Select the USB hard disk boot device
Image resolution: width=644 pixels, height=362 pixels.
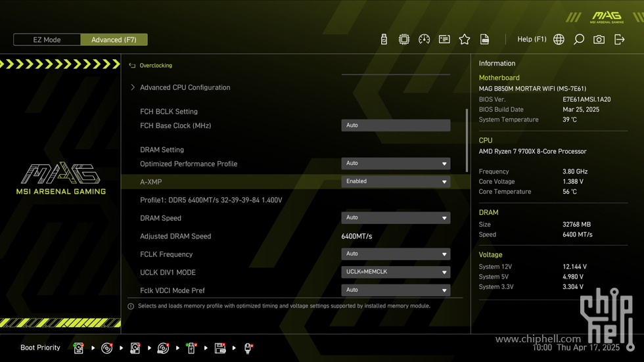tap(135, 348)
